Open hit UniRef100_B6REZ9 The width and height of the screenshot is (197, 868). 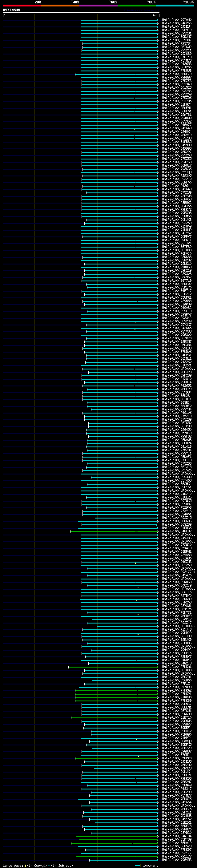(176, 74)
